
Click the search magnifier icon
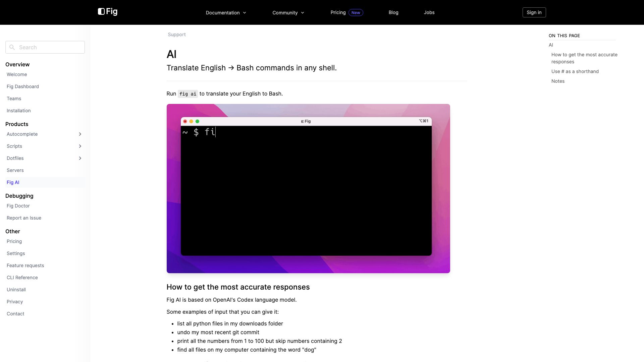tap(12, 47)
